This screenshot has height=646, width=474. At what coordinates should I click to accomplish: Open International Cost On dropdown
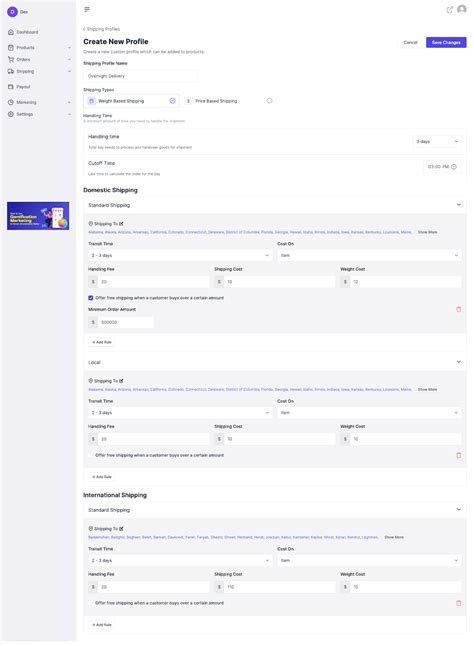point(369,561)
